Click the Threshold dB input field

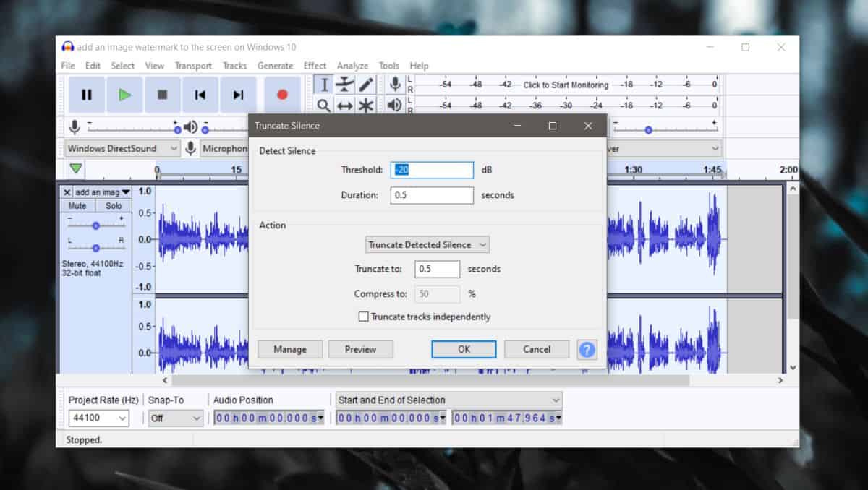(432, 170)
